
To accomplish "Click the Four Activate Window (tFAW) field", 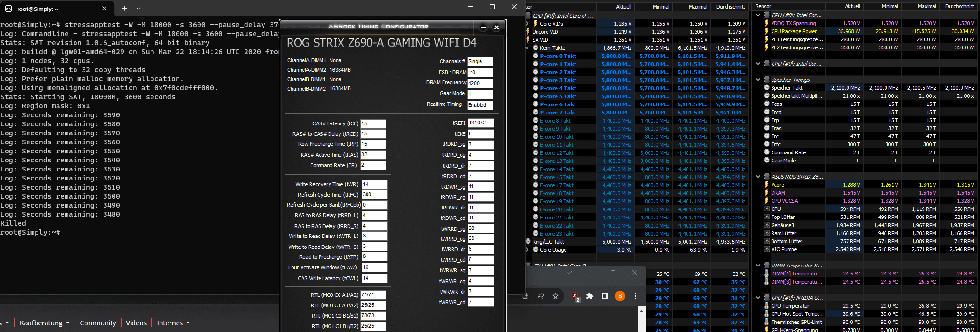I will pyautogui.click(x=375, y=267).
